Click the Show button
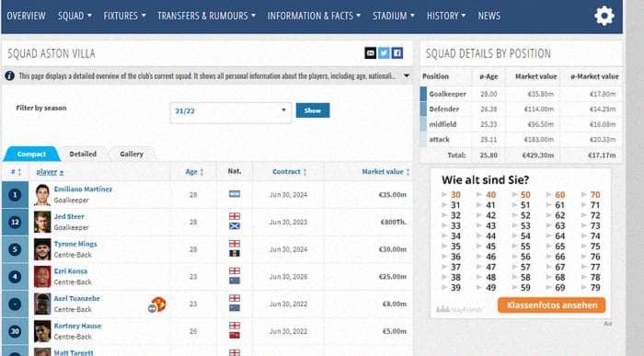644x356 pixels. tap(313, 110)
